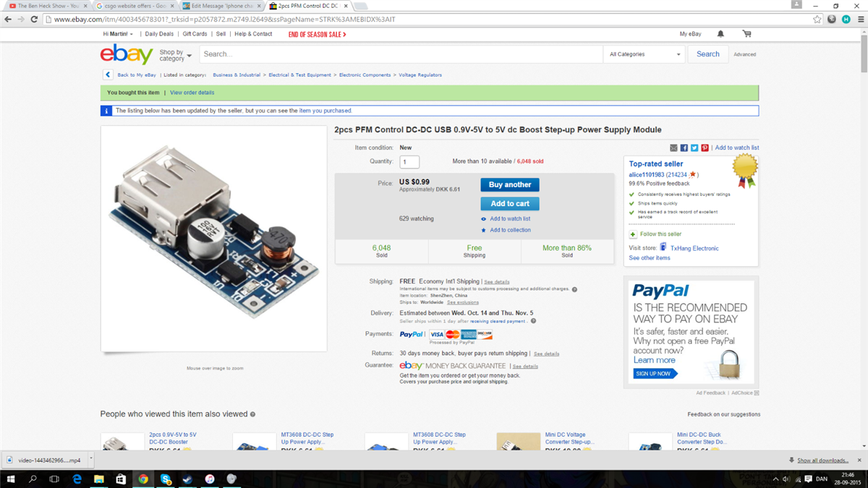Share the item on Twitter
The height and width of the screenshot is (488, 868).
[694, 147]
